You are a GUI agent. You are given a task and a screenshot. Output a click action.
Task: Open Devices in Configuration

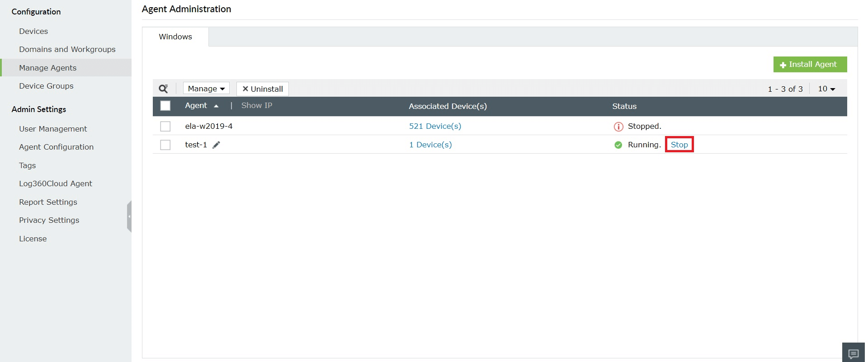click(33, 31)
